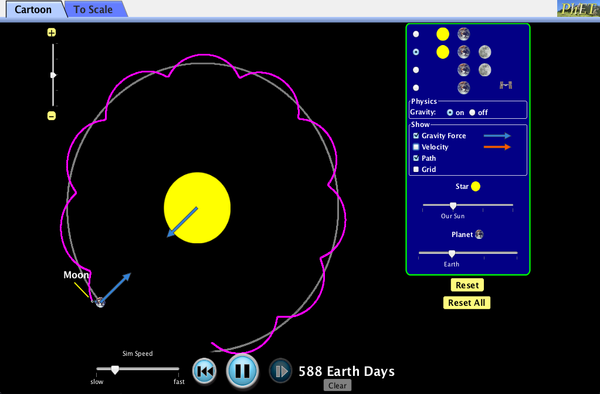Select the Earth and Moon mode
This screenshot has height=394, width=600.
pyautogui.click(x=416, y=70)
